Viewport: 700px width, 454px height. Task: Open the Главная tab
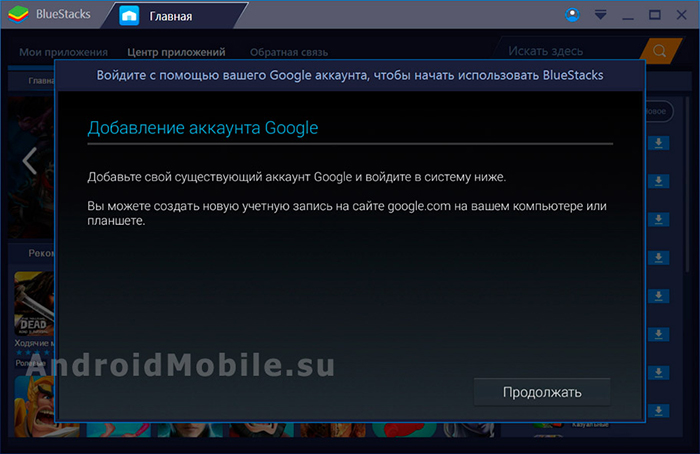tap(174, 16)
